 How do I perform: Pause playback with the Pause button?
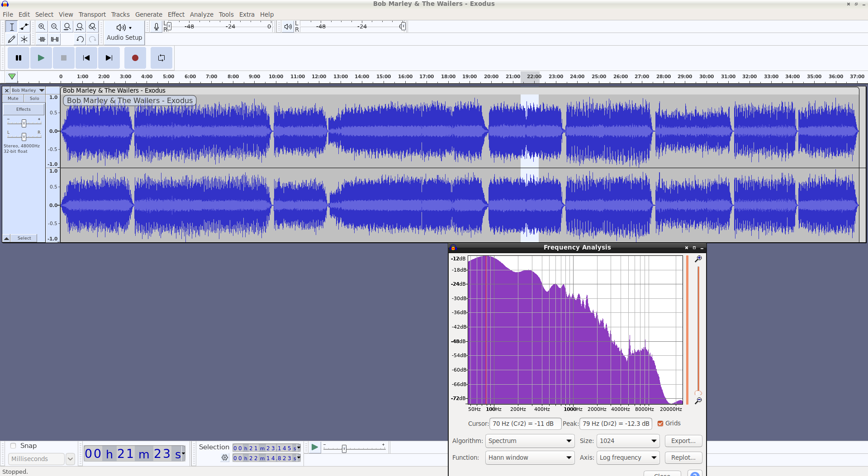pos(19,58)
